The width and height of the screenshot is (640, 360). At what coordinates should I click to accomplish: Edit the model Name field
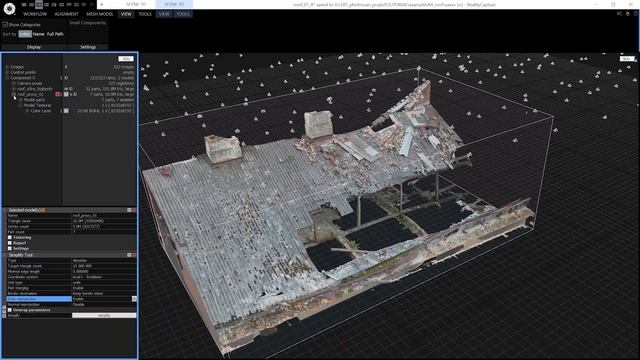tap(104, 216)
